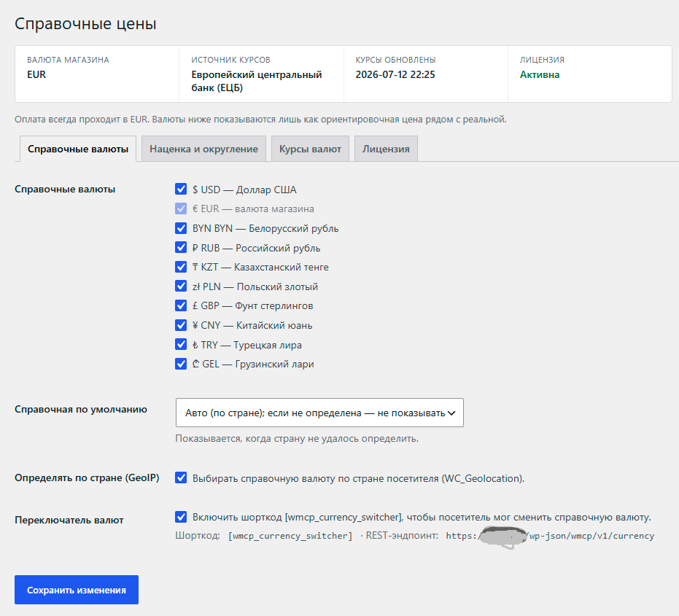This screenshot has height=616, width=679.
Task: Click the dropdown chevron arrow
Action: pos(451,413)
